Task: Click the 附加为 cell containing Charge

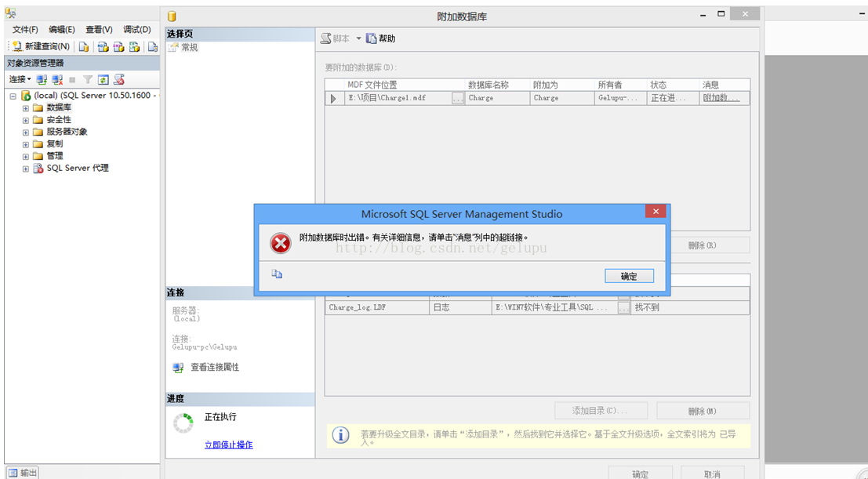Action: point(561,98)
